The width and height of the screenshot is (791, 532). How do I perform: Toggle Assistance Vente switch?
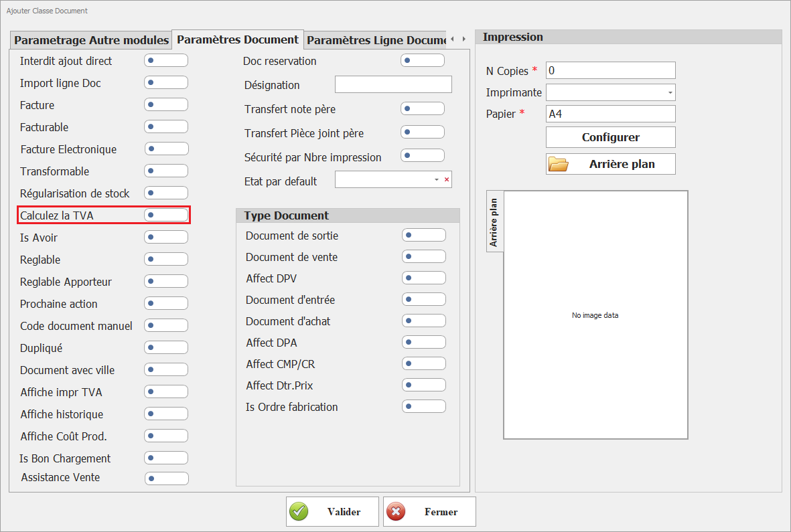tap(167, 478)
